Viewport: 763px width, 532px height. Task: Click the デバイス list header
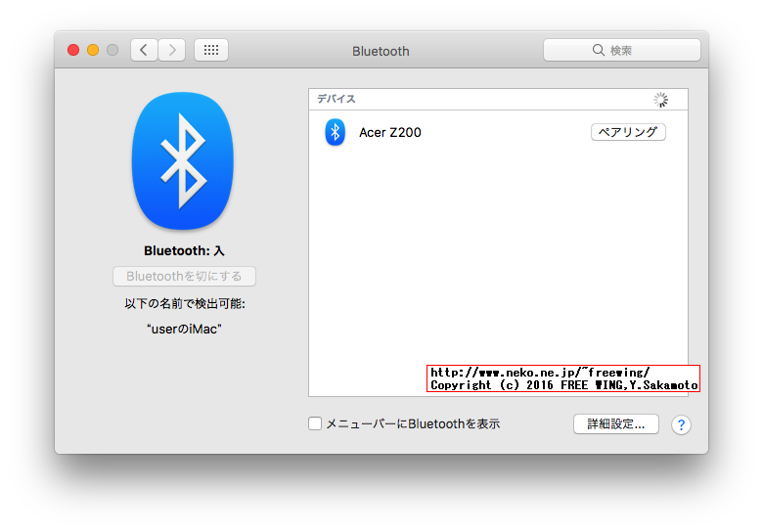[x=337, y=100]
